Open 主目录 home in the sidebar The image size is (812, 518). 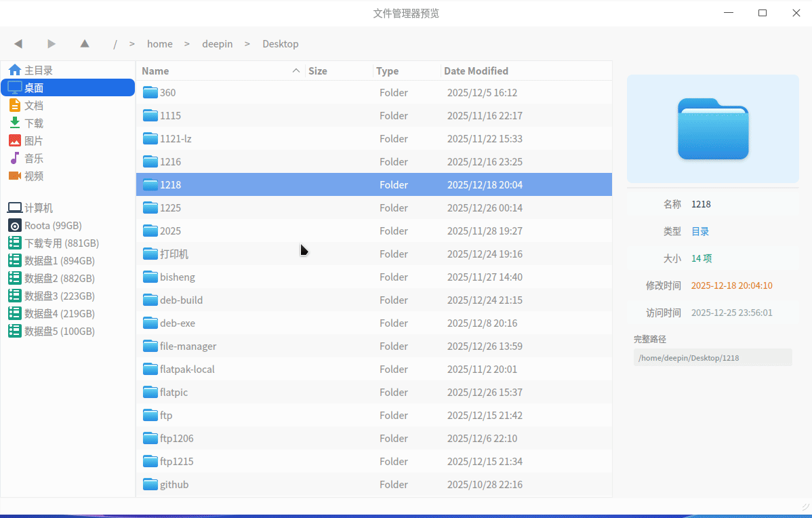pyautogui.click(x=68, y=71)
